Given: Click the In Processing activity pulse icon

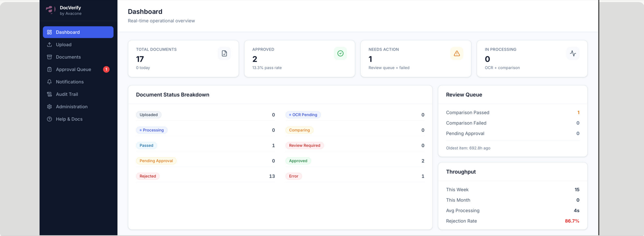Looking at the screenshot, I should tap(573, 54).
